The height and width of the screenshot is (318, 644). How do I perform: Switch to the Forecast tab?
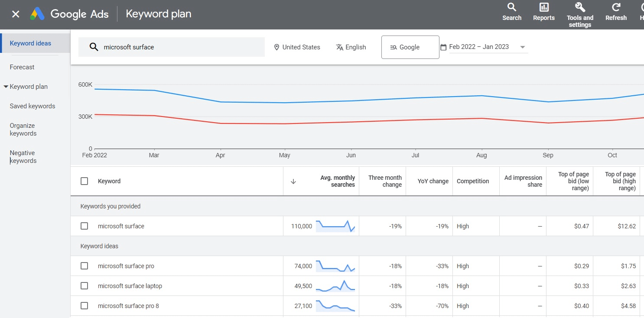point(22,67)
